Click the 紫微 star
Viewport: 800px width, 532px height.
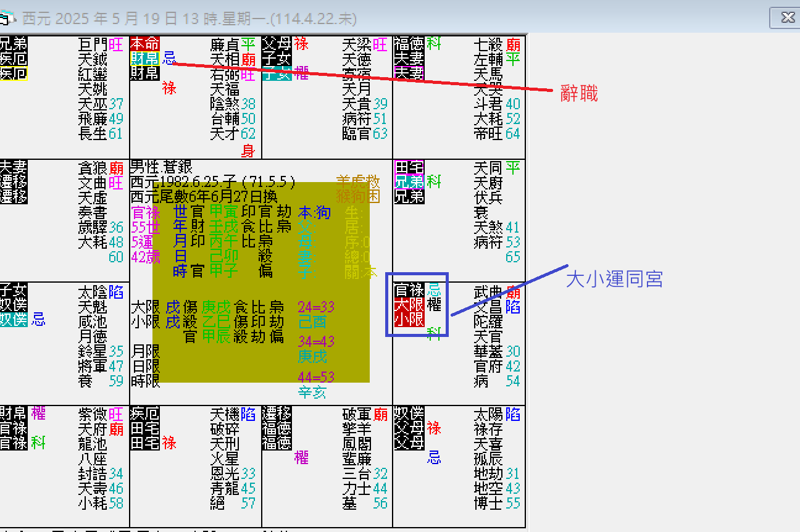(x=93, y=414)
